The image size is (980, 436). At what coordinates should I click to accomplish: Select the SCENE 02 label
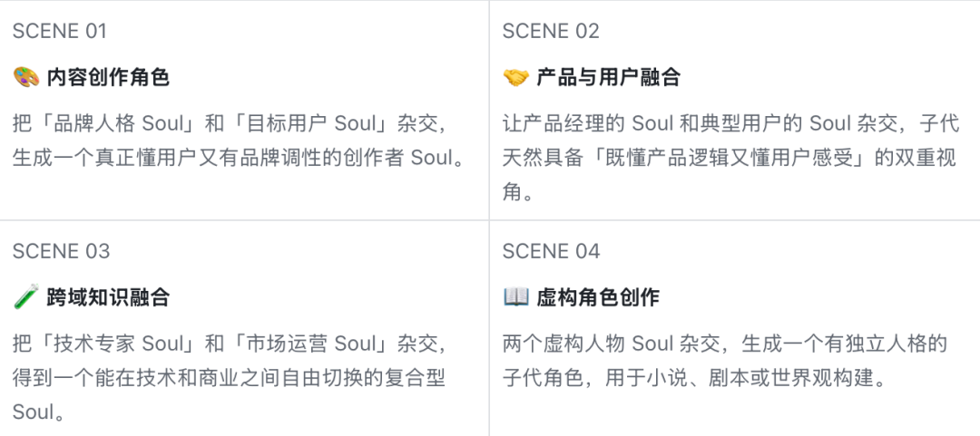(552, 31)
